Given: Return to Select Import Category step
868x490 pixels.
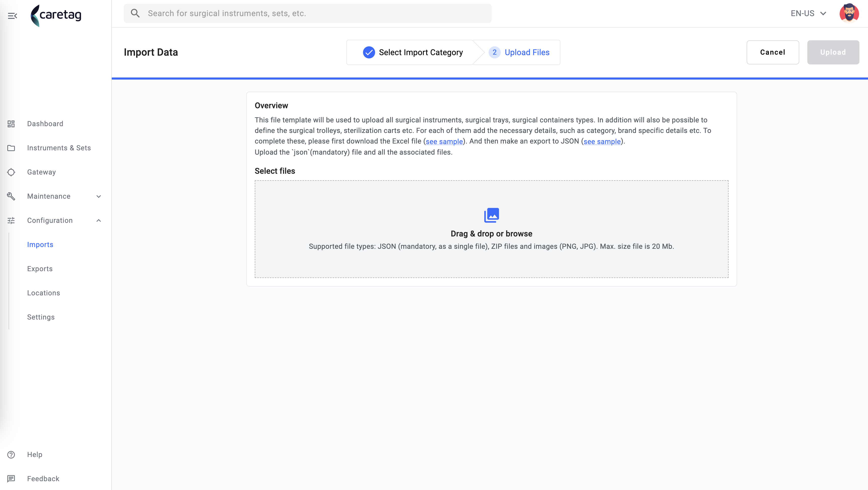Looking at the screenshot, I should (413, 52).
